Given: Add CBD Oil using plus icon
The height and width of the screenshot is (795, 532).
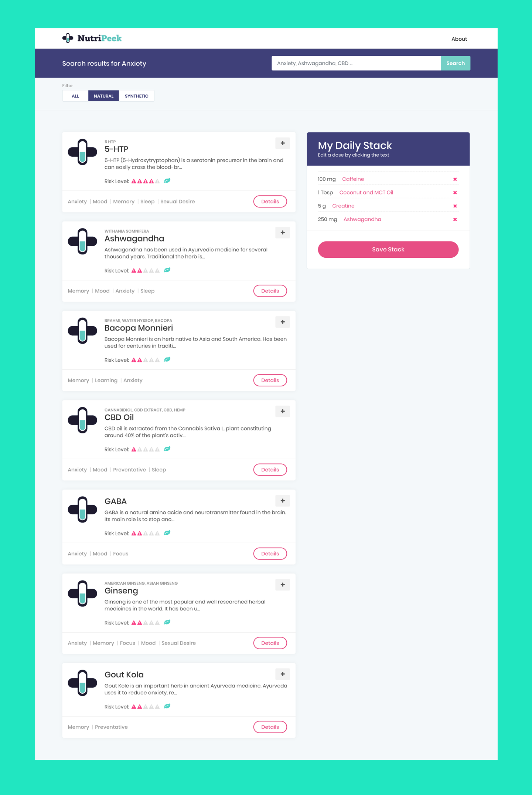Looking at the screenshot, I should point(283,411).
